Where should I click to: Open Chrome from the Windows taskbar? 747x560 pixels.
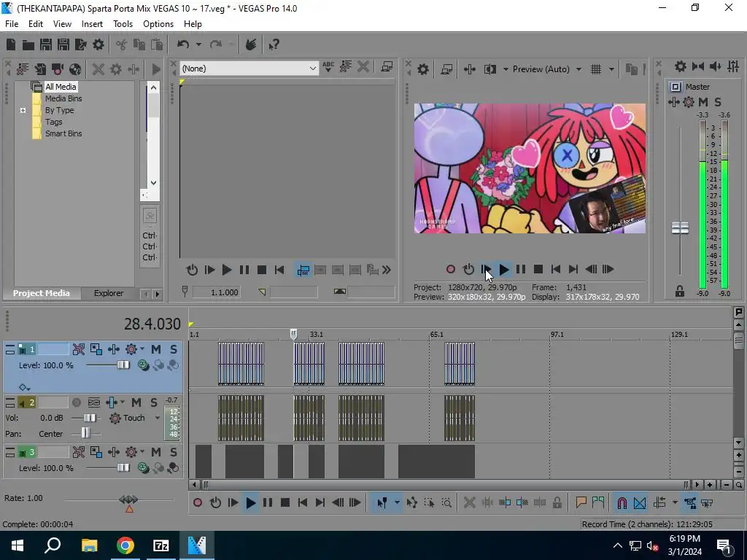(x=125, y=545)
